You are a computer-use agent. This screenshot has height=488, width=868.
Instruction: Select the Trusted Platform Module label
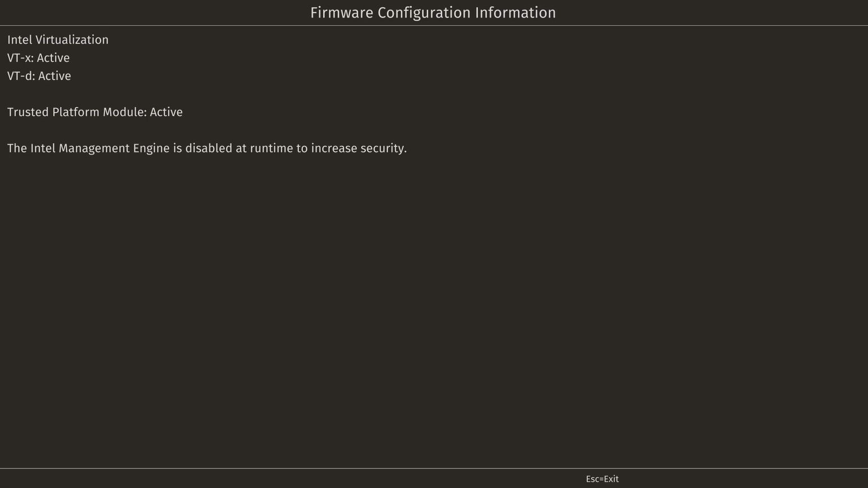pos(77,112)
